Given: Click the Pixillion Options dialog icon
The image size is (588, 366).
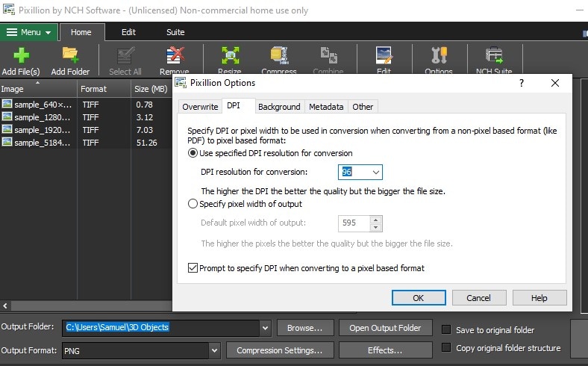Looking at the screenshot, I should 181,83.
